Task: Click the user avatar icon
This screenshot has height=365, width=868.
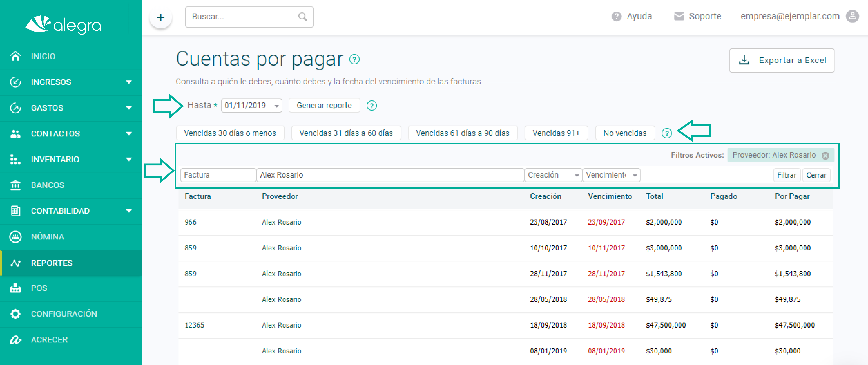Action: pos(853,16)
